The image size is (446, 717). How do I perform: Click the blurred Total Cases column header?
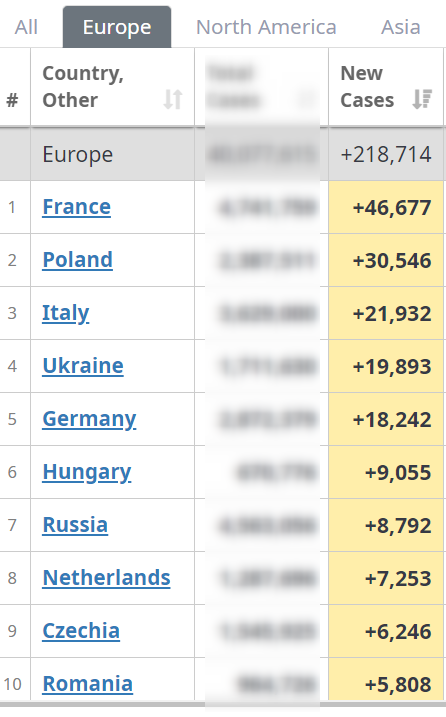(261, 87)
